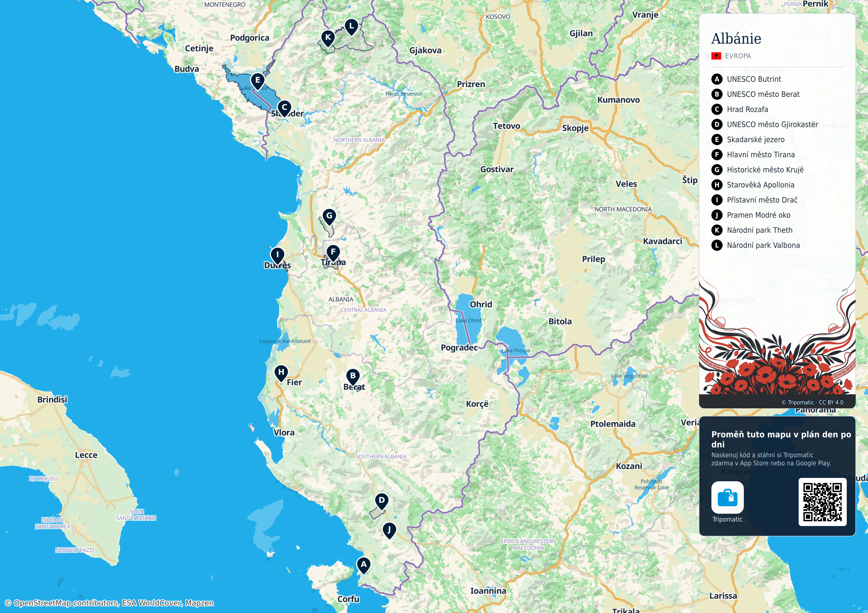Image resolution: width=868 pixels, height=613 pixels.
Task: Click the Tripomatic suitcase app icon
Action: click(727, 497)
